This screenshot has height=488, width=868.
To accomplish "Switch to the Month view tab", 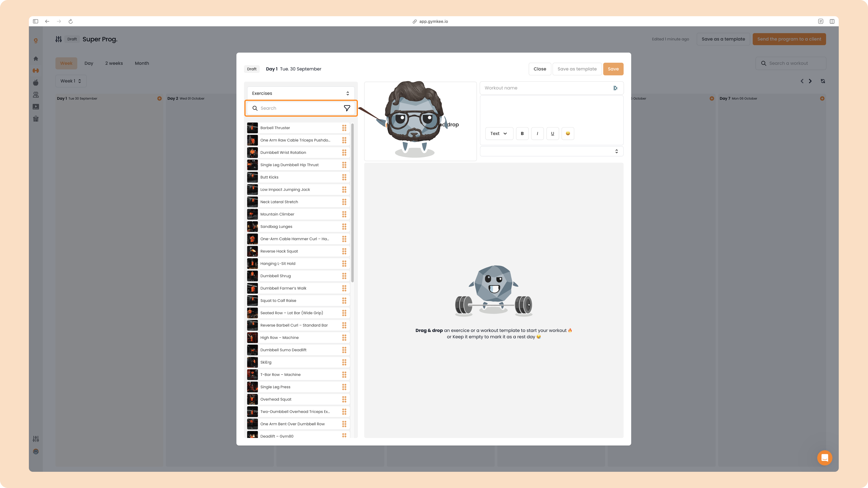I will tap(142, 63).
